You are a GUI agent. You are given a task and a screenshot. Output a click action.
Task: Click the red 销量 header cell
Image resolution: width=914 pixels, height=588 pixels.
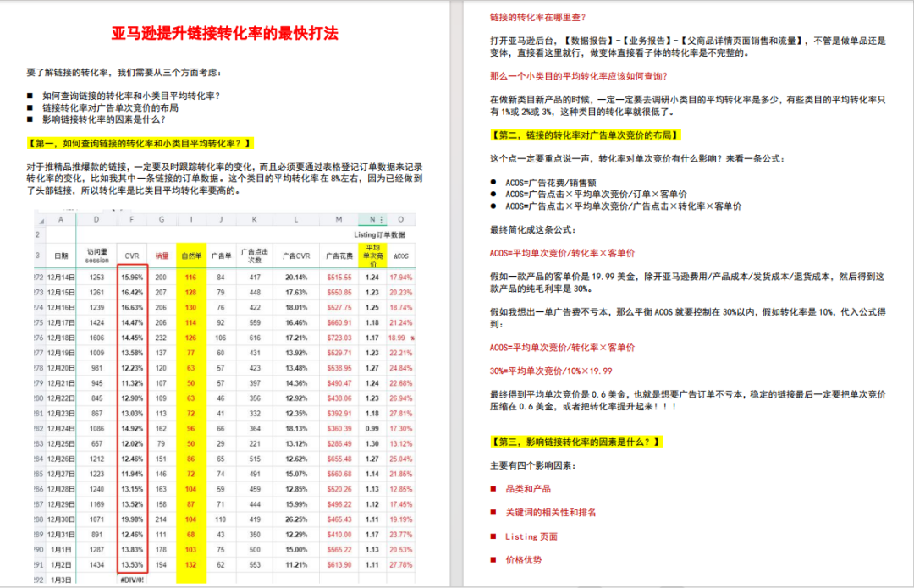coord(162,256)
